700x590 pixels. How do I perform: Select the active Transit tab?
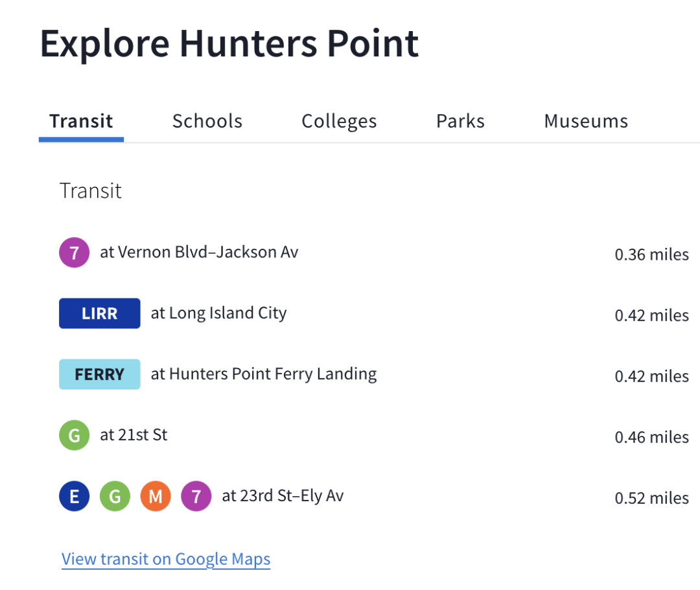click(81, 121)
